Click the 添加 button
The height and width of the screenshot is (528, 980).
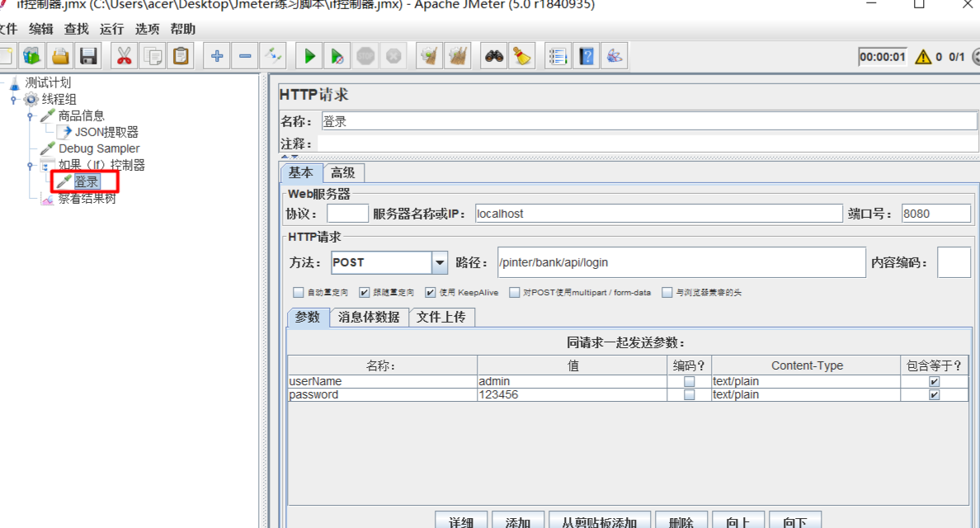click(517, 521)
